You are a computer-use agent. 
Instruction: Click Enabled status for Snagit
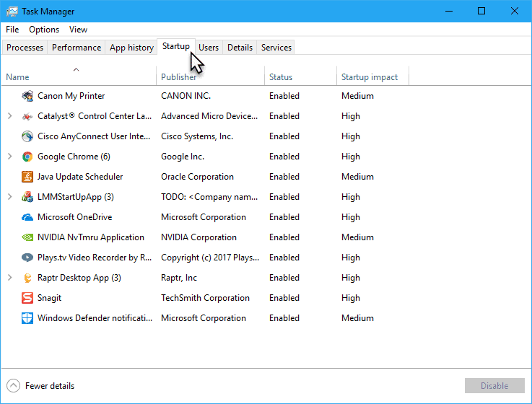pos(284,298)
